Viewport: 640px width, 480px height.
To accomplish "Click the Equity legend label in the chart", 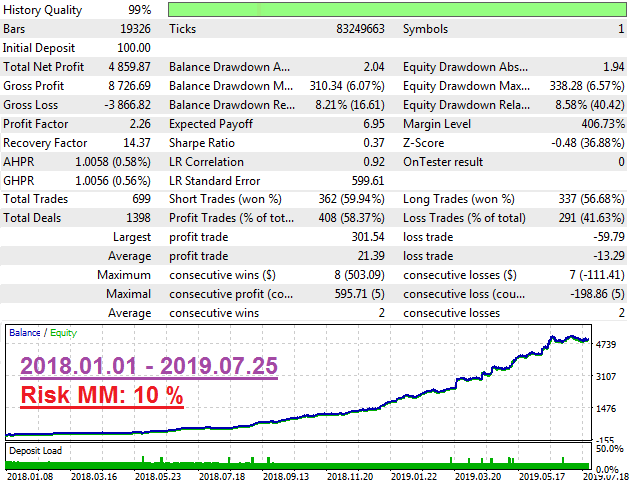I will (63, 333).
